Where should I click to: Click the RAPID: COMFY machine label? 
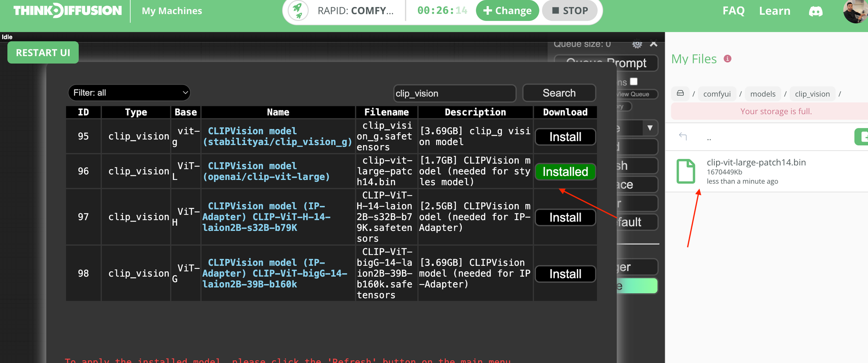pyautogui.click(x=355, y=11)
